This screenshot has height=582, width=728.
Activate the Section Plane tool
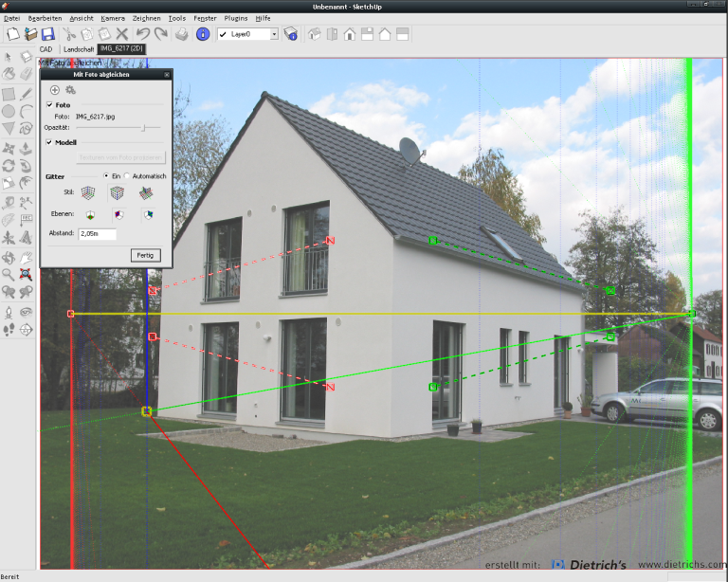tap(26, 330)
